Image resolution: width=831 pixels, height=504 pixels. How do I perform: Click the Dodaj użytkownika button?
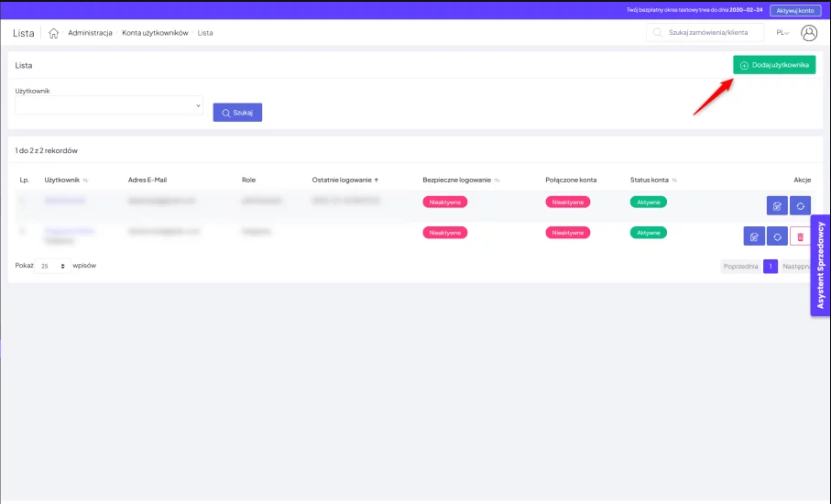[774, 65]
